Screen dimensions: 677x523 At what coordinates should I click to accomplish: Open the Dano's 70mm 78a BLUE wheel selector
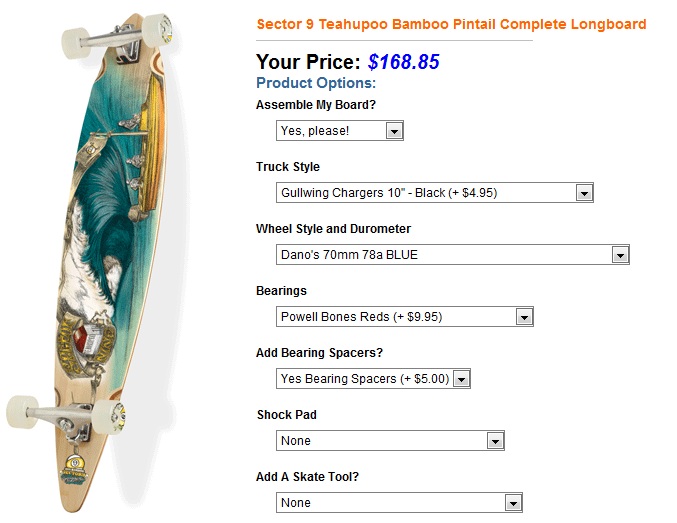pos(452,254)
